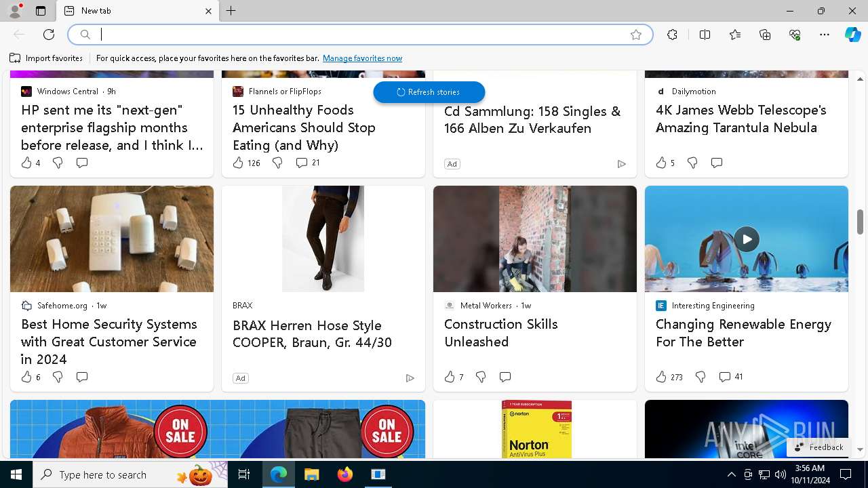Click Refresh stories button
Screen dimensions: 868x488
(429, 92)
